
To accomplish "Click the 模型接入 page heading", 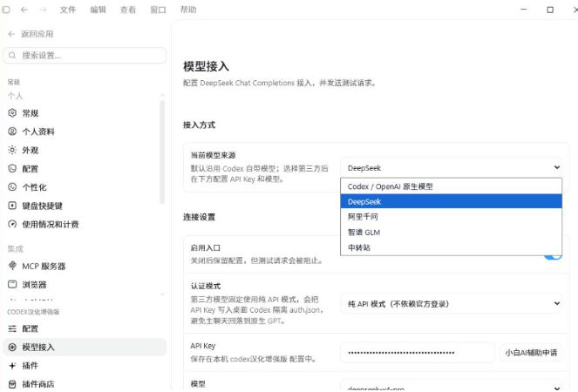I will point(206,66).
